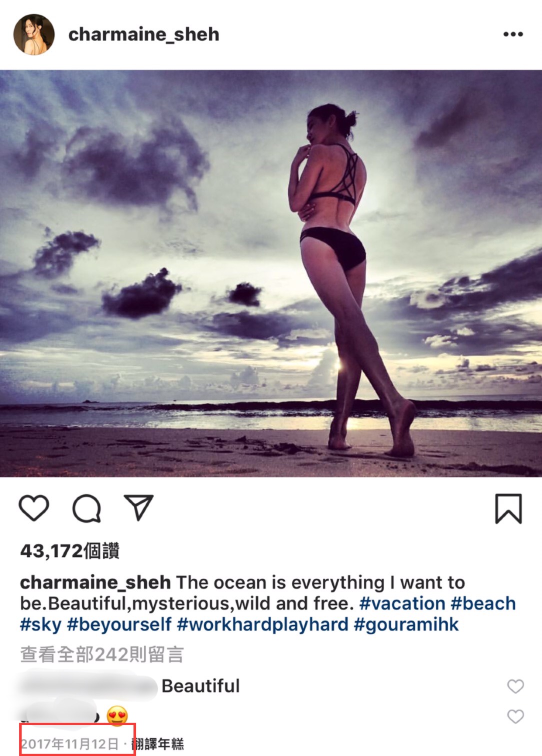Tap the beach photo of the post
This screenshot has width=542, height=756.
[x=271, y=273]
